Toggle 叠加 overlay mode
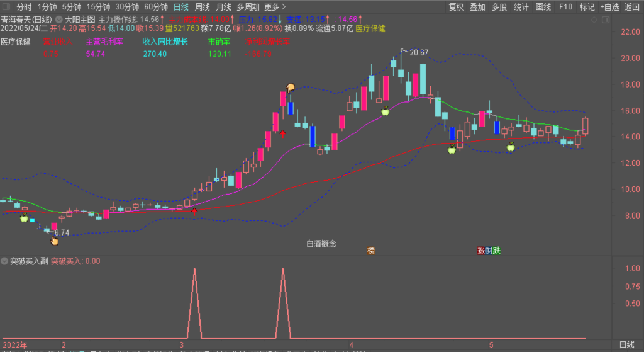The image size is (644, 352). pyautogui.click(x=477, y=7)
